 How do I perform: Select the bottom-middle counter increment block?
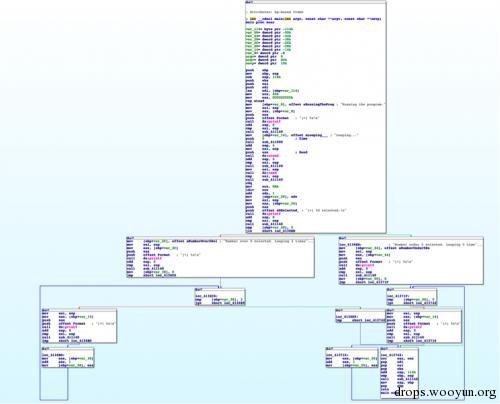click(x=352, y=357)
